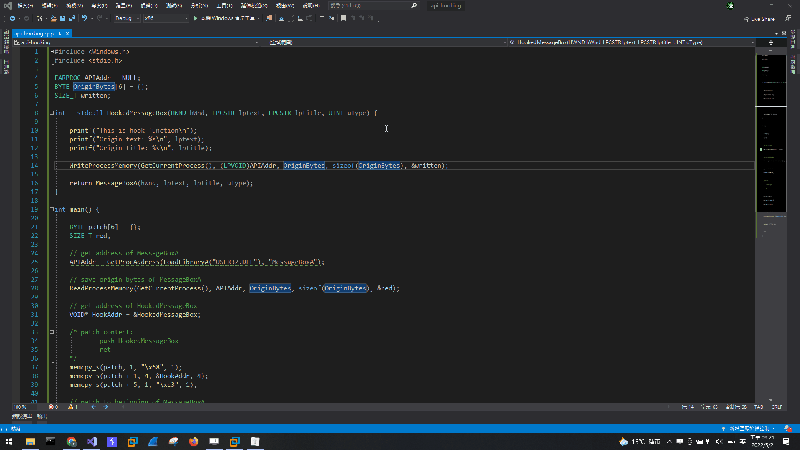800x450 pixels.
Task: Click the editor split window button
Action: (x=771, y=42)
